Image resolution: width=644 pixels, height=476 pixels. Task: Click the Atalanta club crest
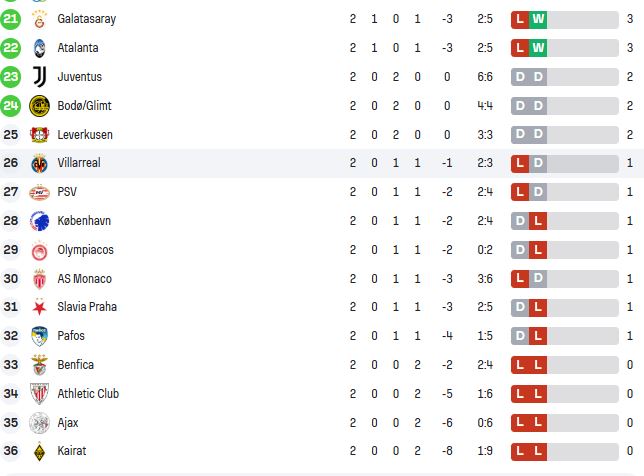(40, 48)
